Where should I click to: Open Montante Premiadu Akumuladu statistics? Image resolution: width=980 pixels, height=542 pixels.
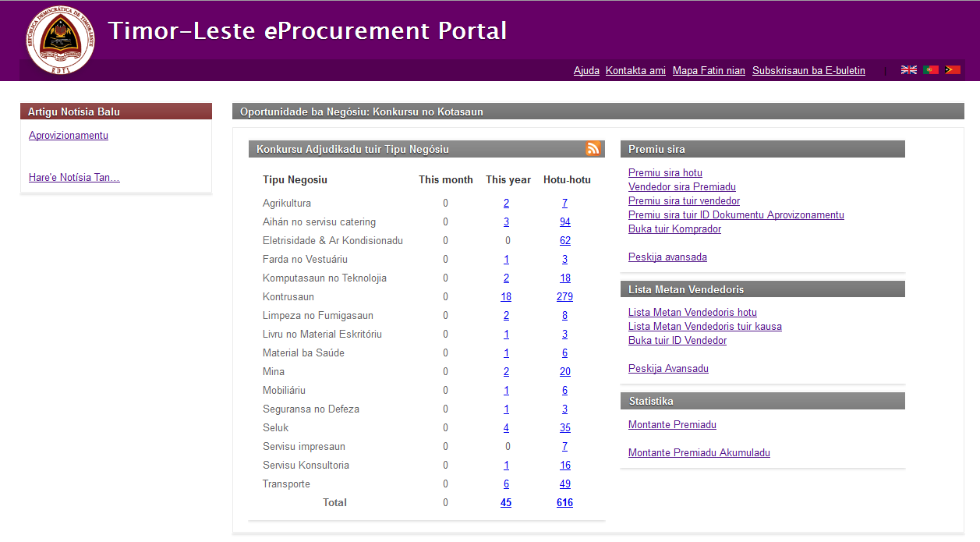tap(699, 452)
